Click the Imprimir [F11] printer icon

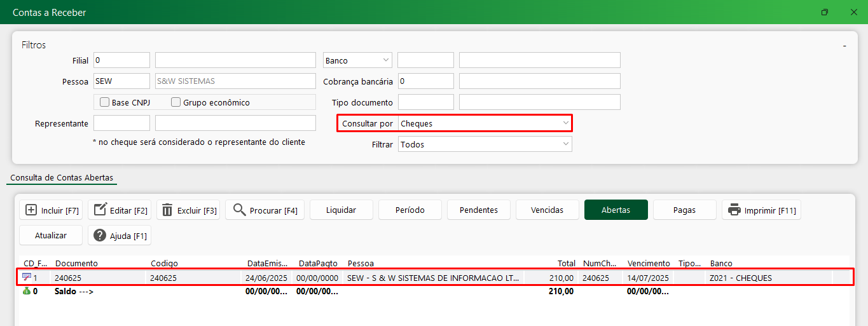point(734,210)
